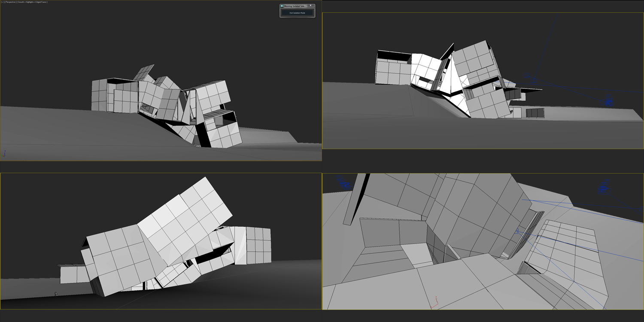Select the large tilted gridded cube in bottom-left view
644x322 pixels.
[185, 223]
